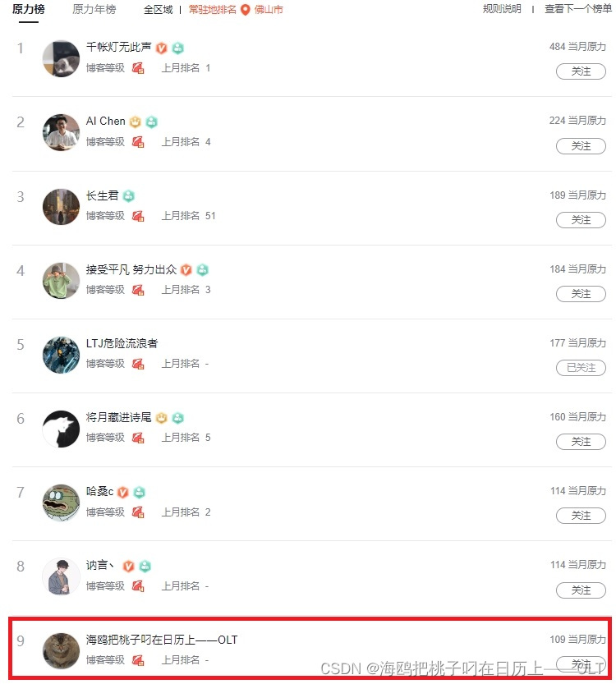The image size is (616, 684).
Task: Select 全区域 region filter
Action: click(x=158, y=10)
